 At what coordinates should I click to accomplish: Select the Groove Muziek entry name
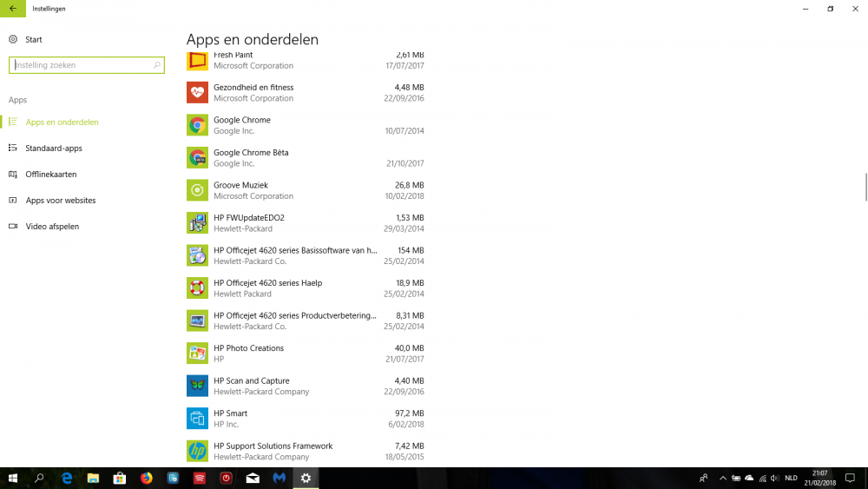pyautogui.click(x=240, y=185)
